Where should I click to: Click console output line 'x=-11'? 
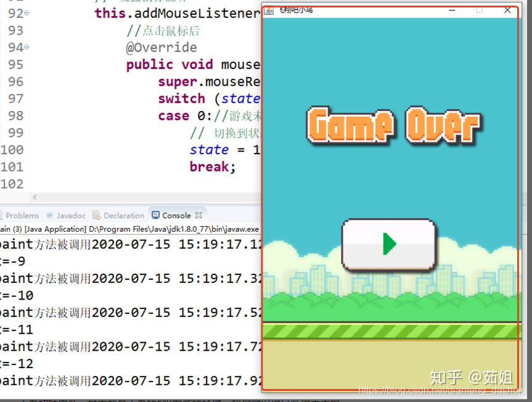(17, 330)
